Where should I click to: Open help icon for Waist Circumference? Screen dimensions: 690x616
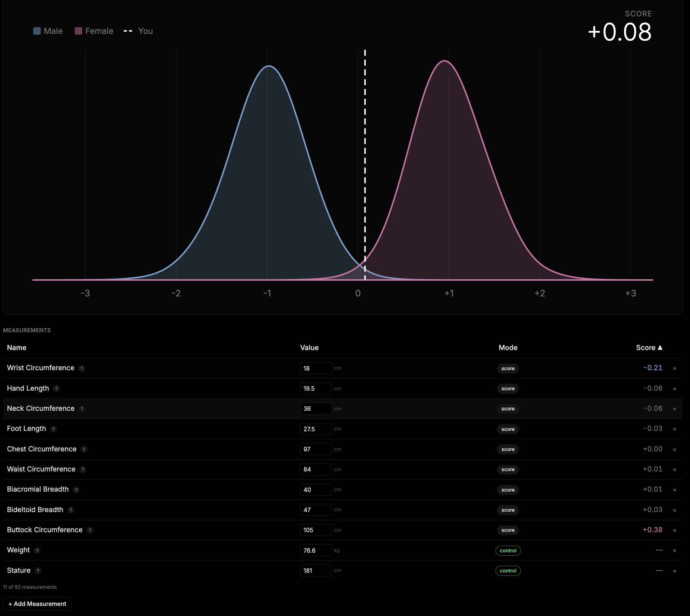(83, 470)
